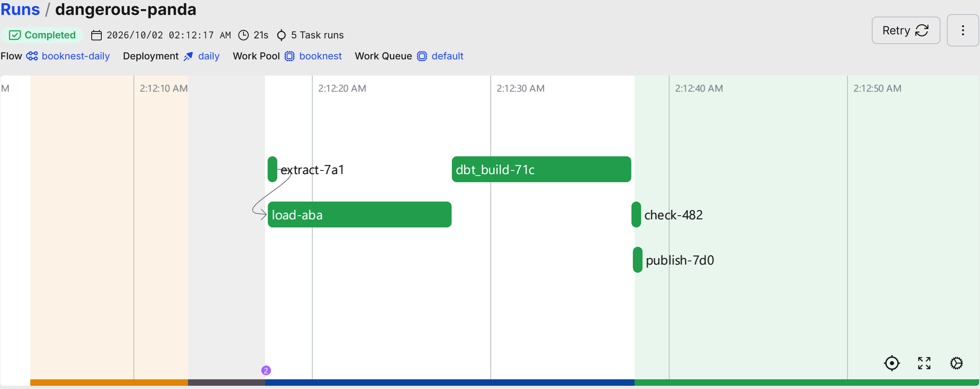
Task: Select the publish-7d0 task node
Action: (638, 260)
